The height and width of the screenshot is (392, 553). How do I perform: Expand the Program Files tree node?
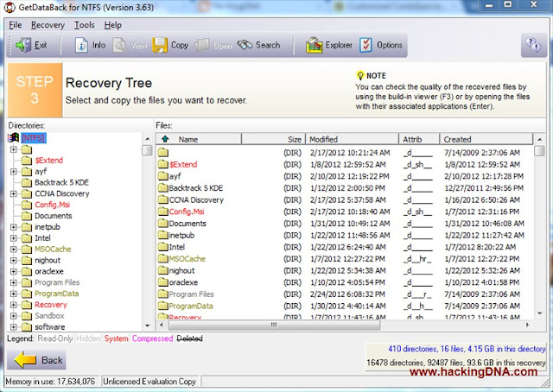click(x=14, y=282)
